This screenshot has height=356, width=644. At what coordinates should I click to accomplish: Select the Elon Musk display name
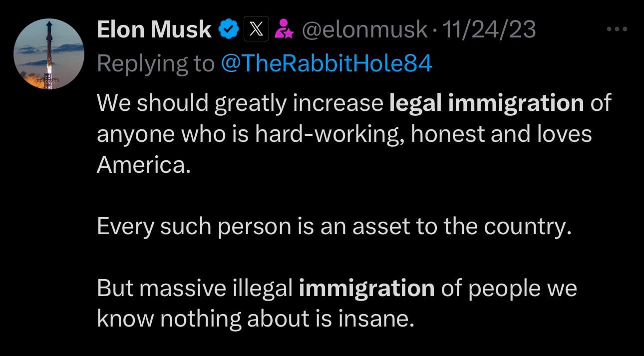(153, 28)
